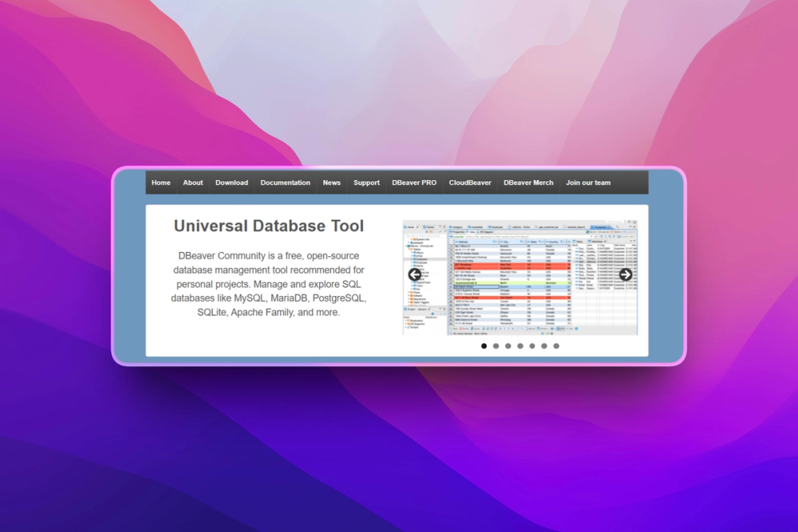The image size is (798, 532).
Task: Advance carousel with right arrow
Action: 626,274
